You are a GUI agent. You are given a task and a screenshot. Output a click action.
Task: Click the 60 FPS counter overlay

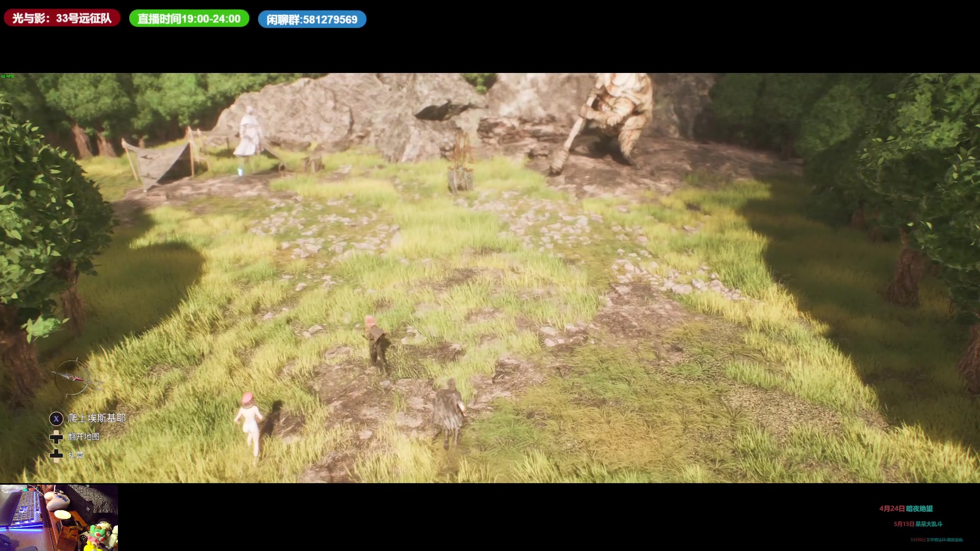[x=7, y=77]
